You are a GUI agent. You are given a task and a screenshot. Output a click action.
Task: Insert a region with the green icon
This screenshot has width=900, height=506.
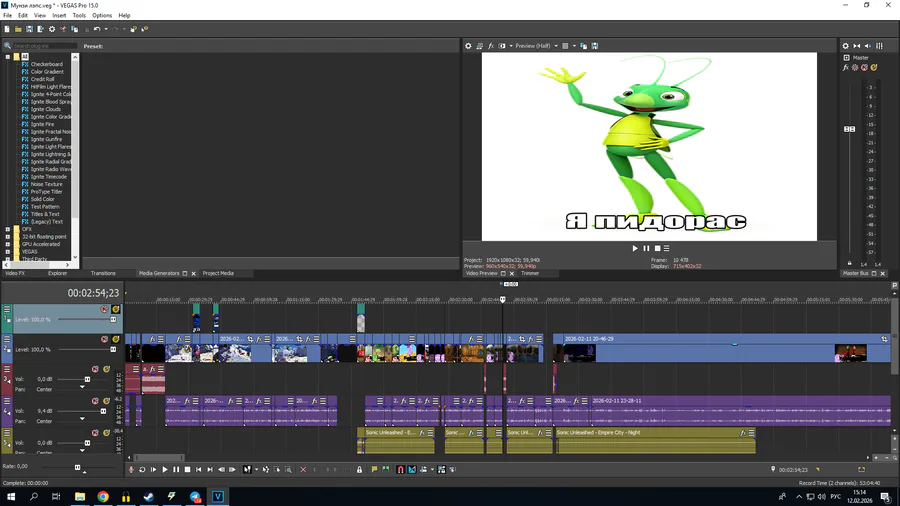tap(386, 469)
